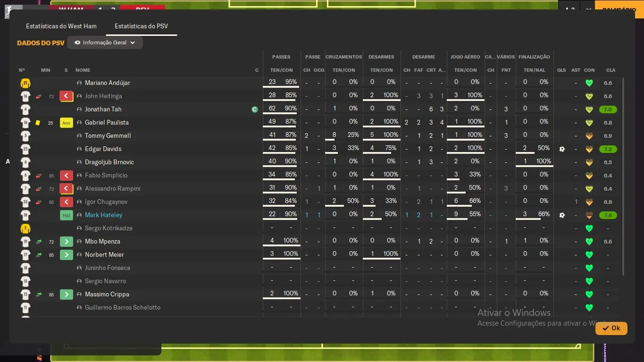
Task: Click the player table vertical scrollbar
Action: click(x=624, y=177)
